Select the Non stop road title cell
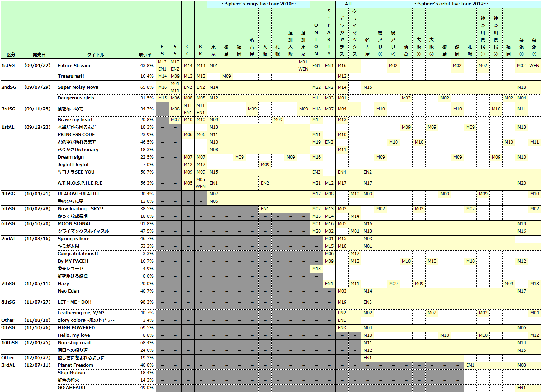The width and height of the screenshot is (541, 392). pyautogui.click(x=96, y=343)
